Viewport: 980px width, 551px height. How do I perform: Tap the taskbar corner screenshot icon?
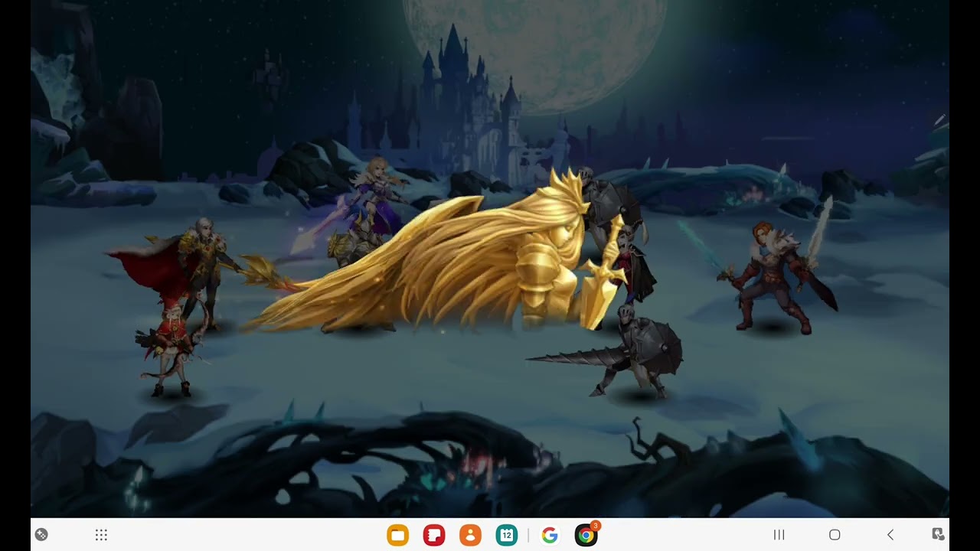(938, 535)
